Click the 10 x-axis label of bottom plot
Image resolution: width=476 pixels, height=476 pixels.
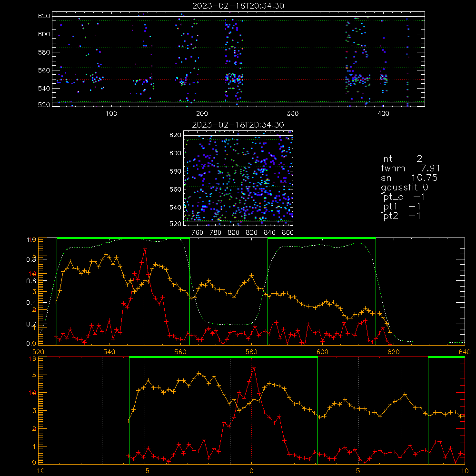pyautogui.click(x=465, y=471)
